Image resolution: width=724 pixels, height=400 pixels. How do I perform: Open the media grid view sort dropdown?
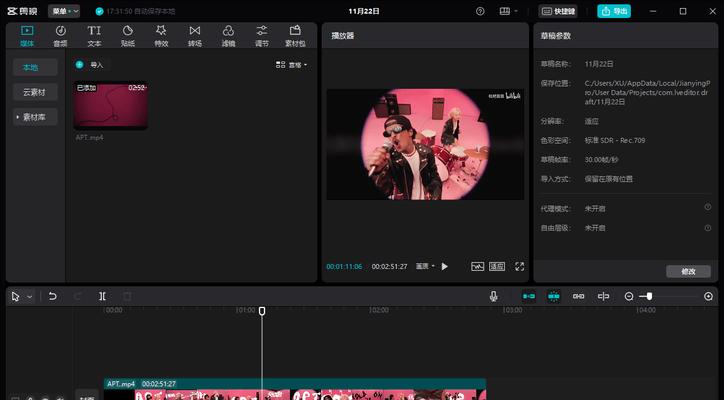(x=291, y=65)
